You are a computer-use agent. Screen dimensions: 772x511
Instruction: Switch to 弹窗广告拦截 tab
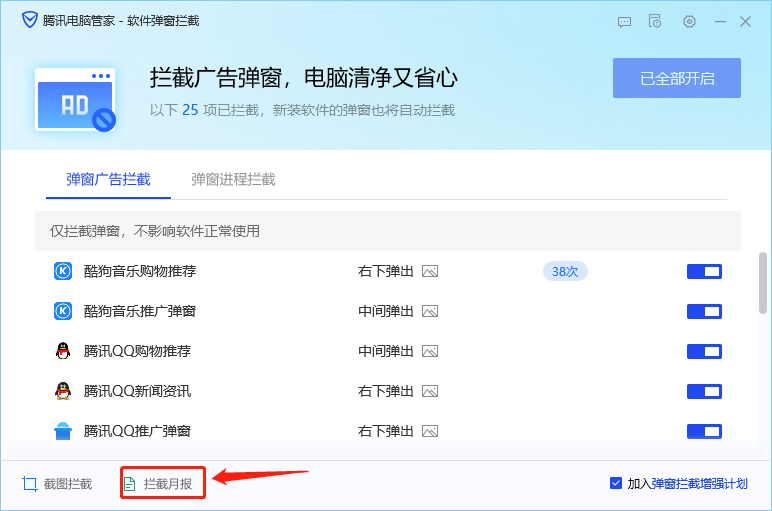(x=108, y=179)
